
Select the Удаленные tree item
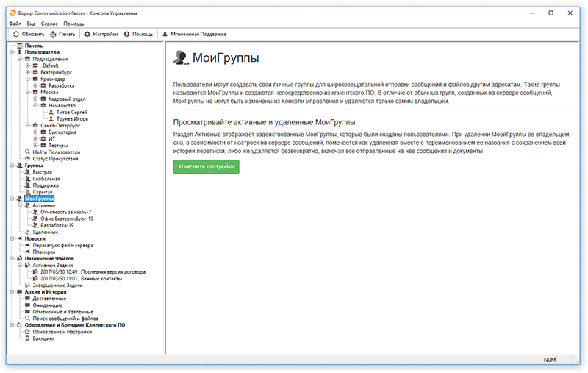[46, 232]
